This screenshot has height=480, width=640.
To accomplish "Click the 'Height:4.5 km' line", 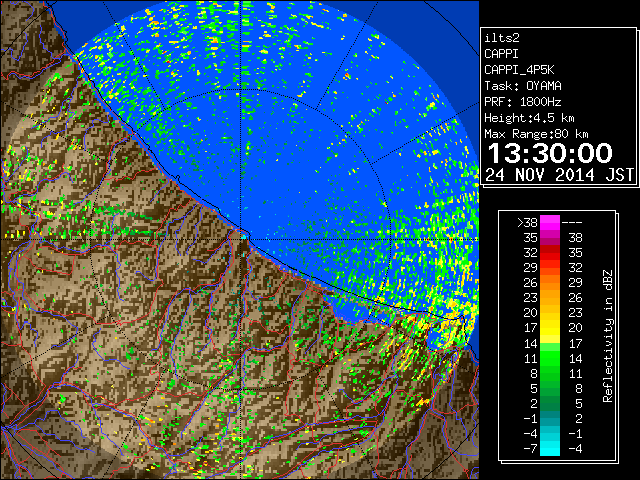I will 529,118.
